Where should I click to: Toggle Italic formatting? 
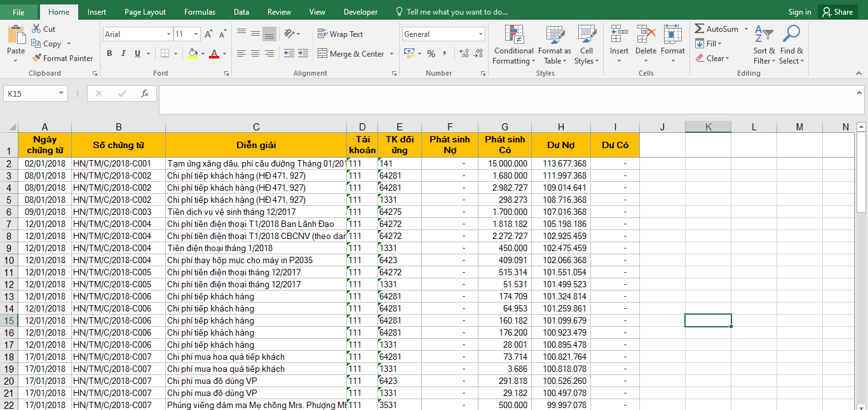tap(123, 54)
